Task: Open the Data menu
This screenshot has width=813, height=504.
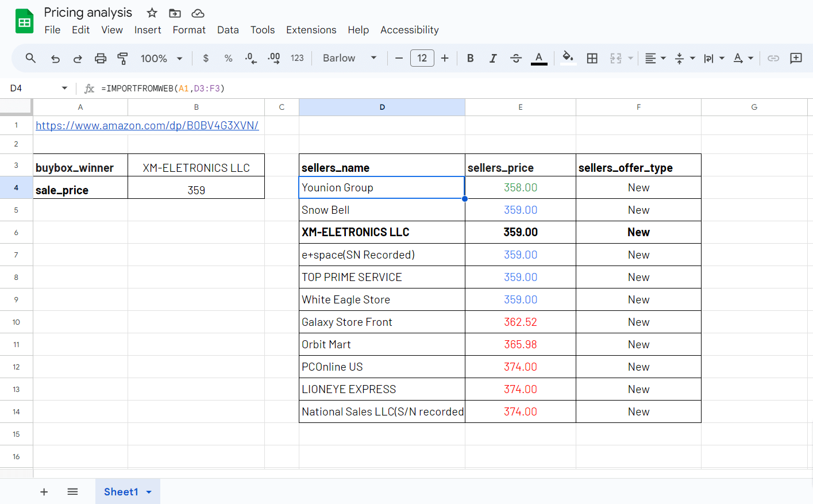Action: point(228,30)
